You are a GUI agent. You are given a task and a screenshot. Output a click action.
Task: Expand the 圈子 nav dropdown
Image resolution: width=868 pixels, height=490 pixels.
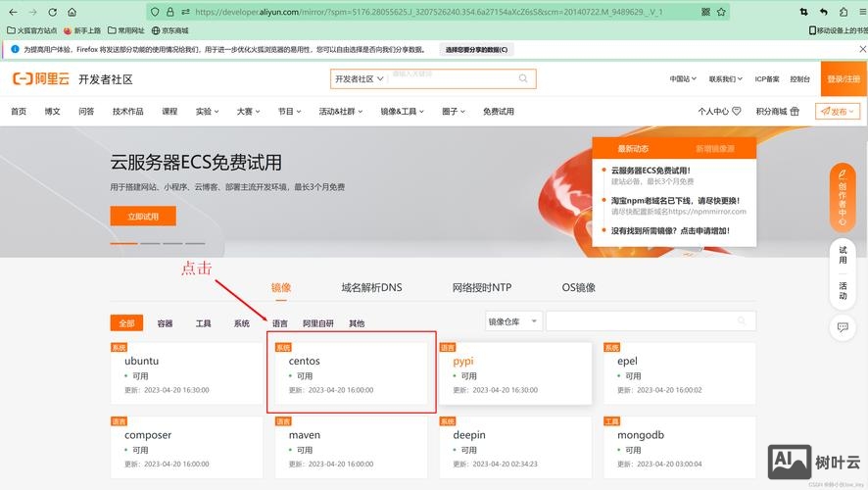454,112
